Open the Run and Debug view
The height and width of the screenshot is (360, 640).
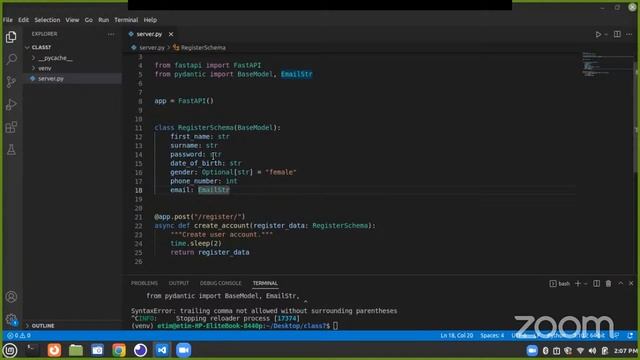tap(11, 104)
